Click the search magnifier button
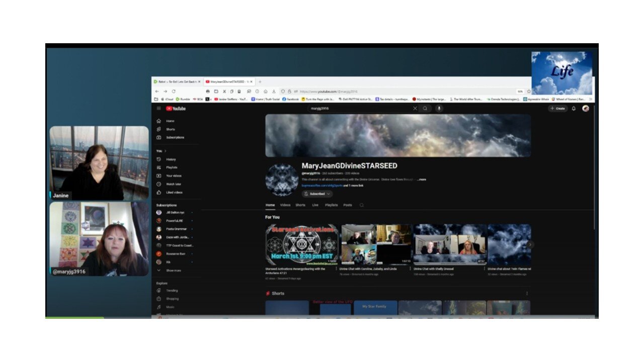 (425, 109)
